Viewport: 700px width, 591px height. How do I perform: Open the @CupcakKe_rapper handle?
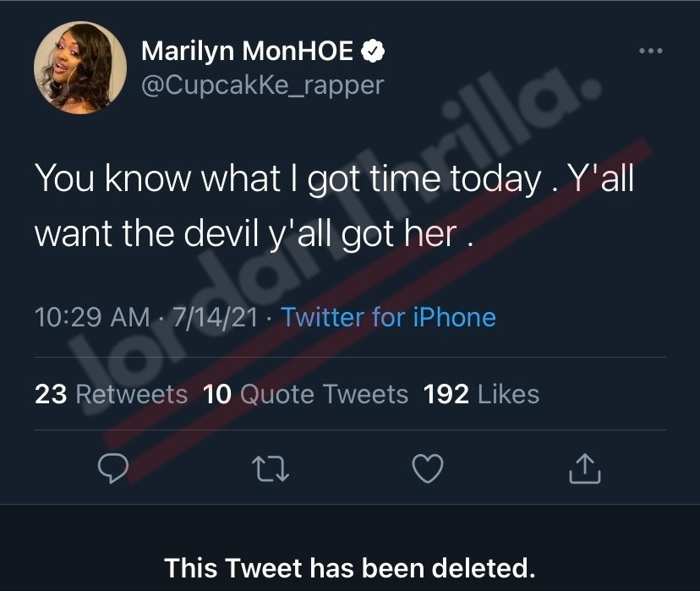(x=262, y=85)
